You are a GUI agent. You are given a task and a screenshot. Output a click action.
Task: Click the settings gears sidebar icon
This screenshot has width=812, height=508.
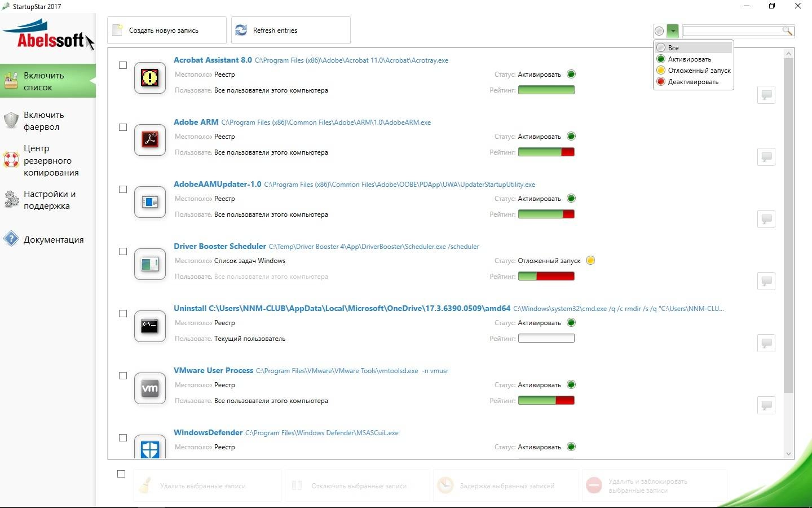(x=11, y=199)
